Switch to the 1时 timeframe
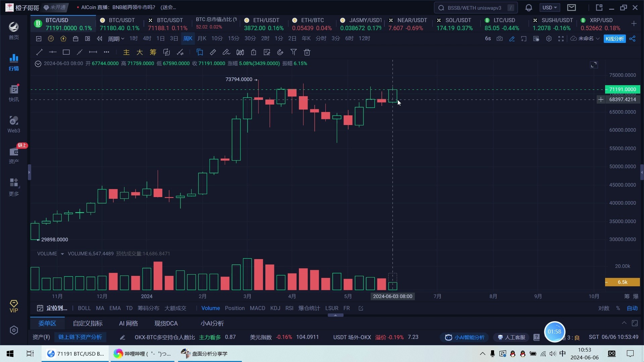The image size is (644, 362). 133,39
